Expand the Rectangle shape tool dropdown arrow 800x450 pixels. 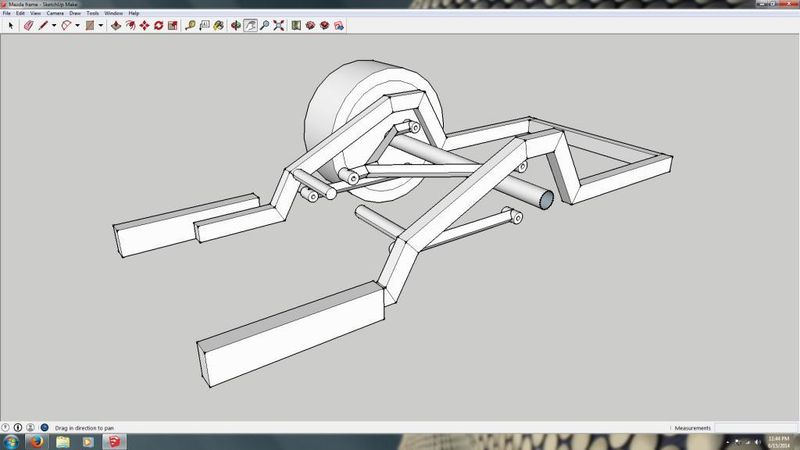click(101, 25)
